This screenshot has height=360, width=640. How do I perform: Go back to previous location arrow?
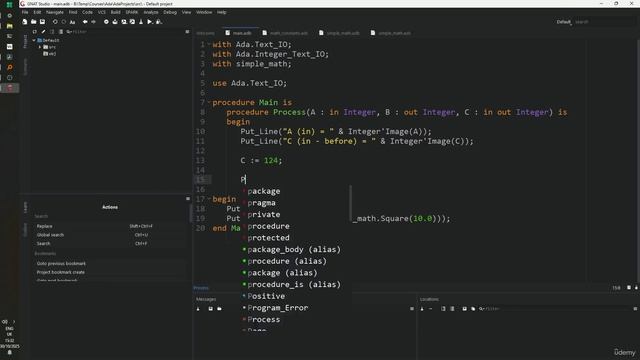point(85,22)
